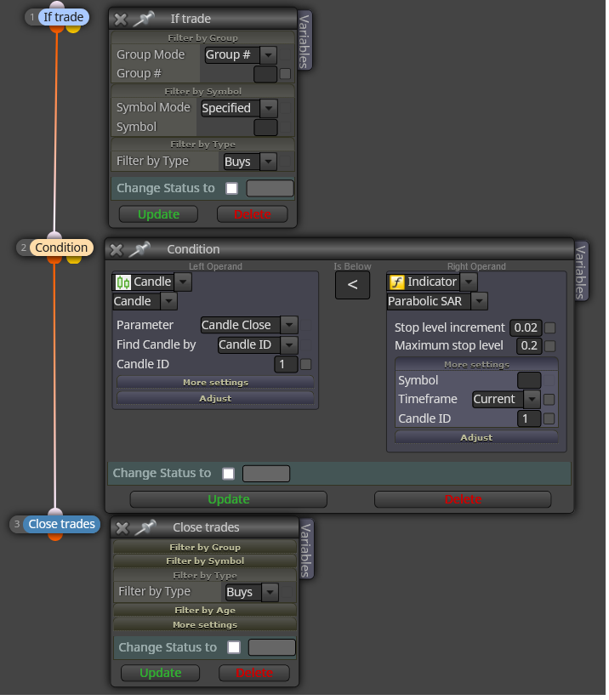Click the Update button in If trade
The height and width of the screenshot is (700, 609).
[x=159, y=215]
